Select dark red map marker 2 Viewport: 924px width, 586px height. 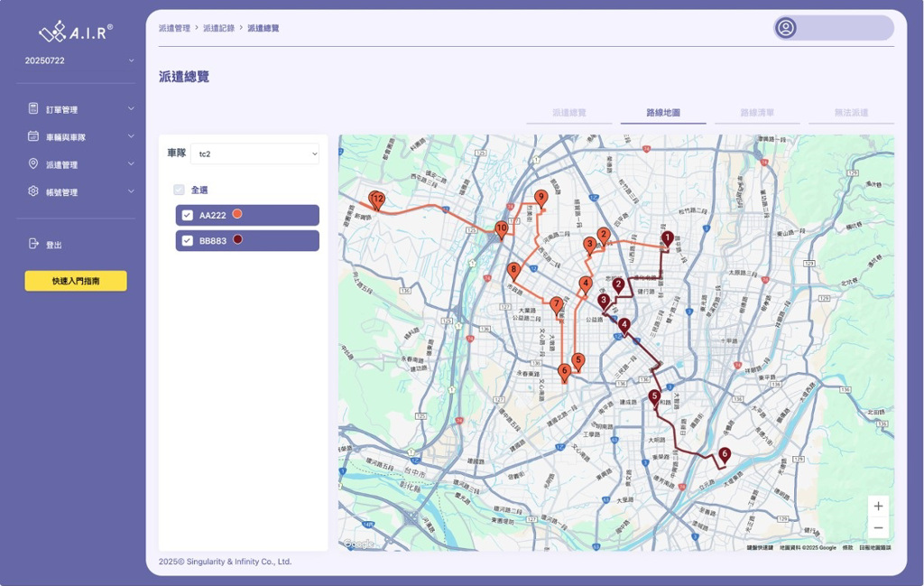(x=618, y=286)
